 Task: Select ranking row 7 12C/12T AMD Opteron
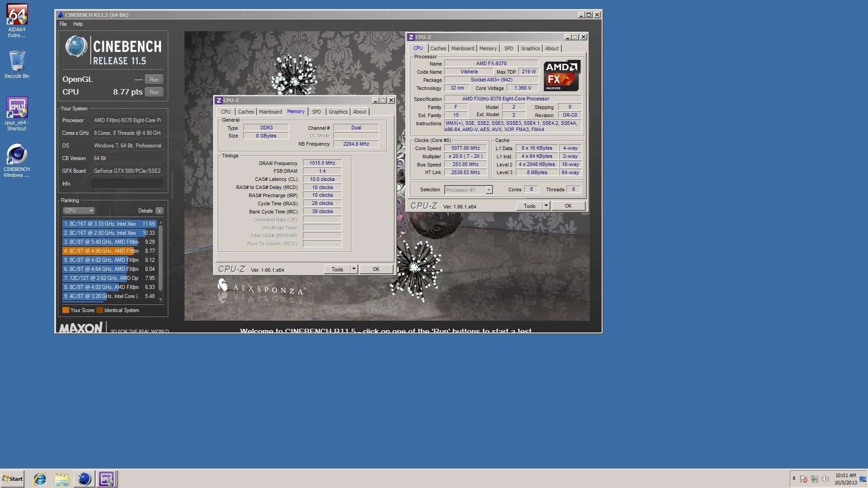pyautogui.click(x=109, y=278)
